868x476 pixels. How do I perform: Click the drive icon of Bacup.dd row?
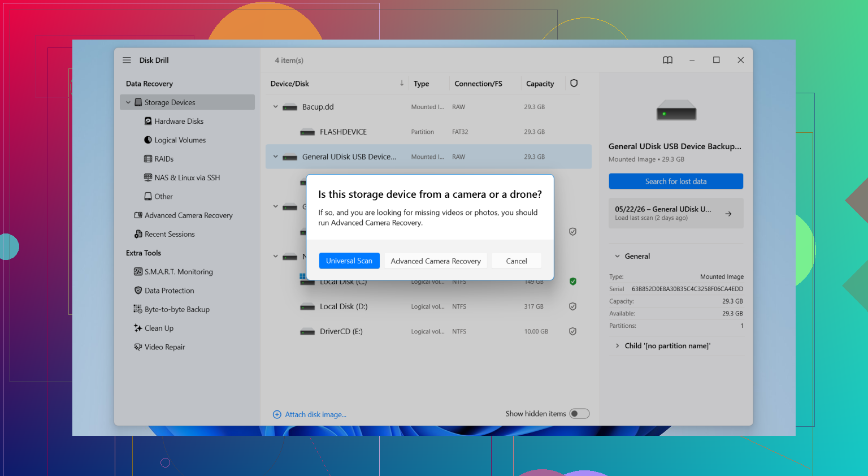pos(290,107)
